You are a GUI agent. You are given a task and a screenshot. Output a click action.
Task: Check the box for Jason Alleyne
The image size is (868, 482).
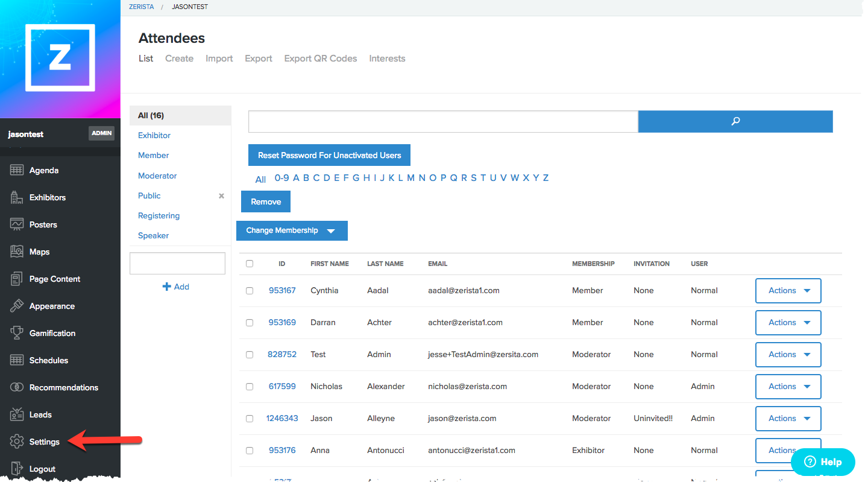(250, 419)
